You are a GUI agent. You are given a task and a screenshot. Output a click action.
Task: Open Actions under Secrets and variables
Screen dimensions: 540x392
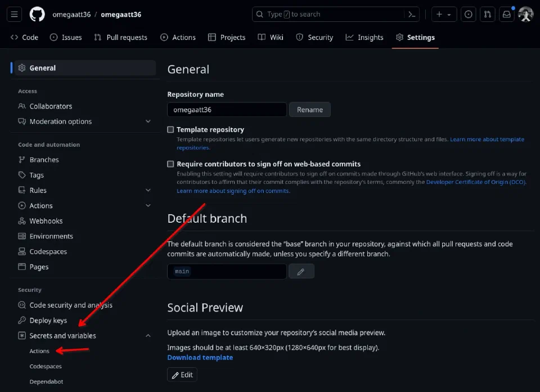coord(39,351)
